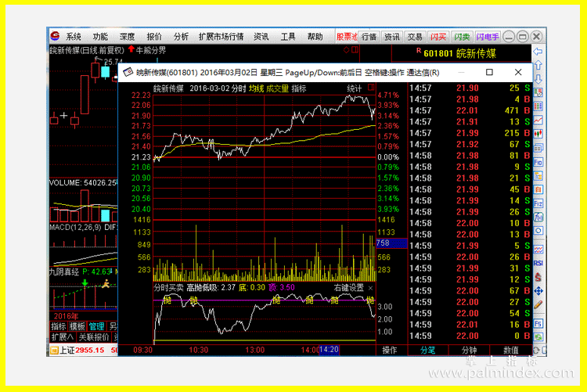Select the 14:57 trade row with volume 215
This screenshot has width=587, height=392.
(470, 133)
